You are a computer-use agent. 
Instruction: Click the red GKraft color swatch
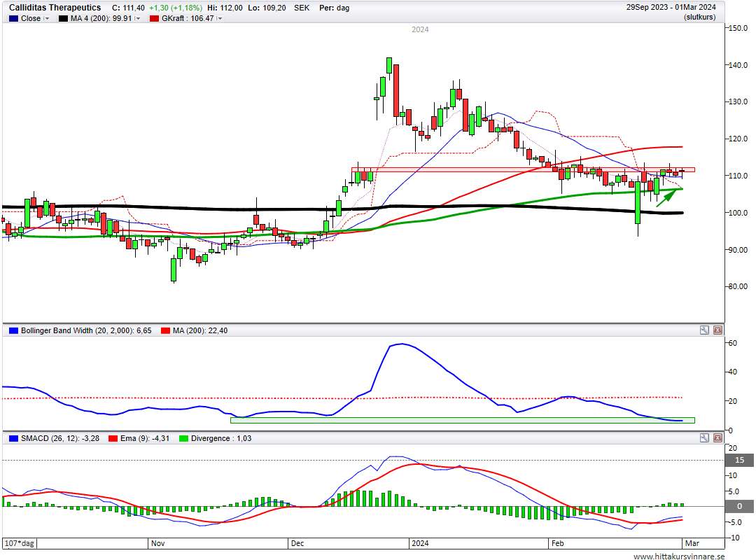click(154, 18)
